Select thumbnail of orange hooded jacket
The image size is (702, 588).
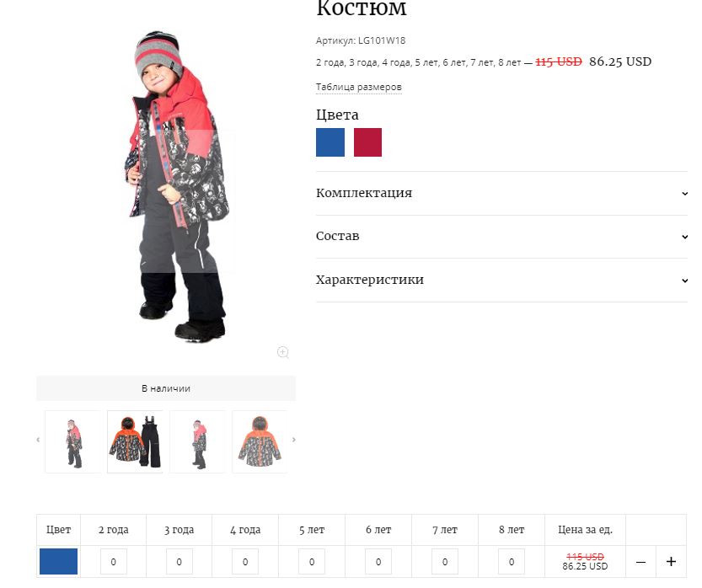(260, 441)
